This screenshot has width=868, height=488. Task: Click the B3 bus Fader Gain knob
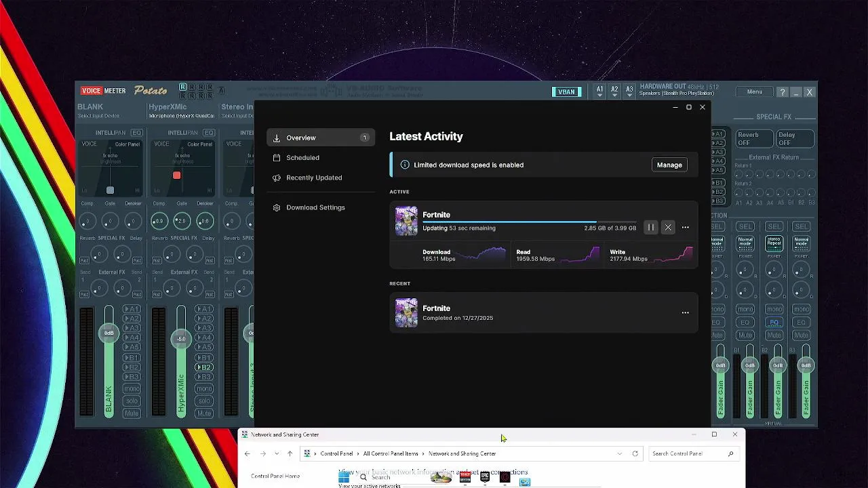point(806,365)
